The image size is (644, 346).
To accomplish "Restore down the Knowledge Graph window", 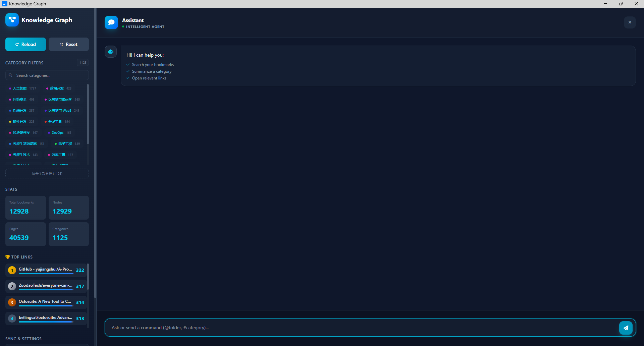I will [x=621, y=4].
